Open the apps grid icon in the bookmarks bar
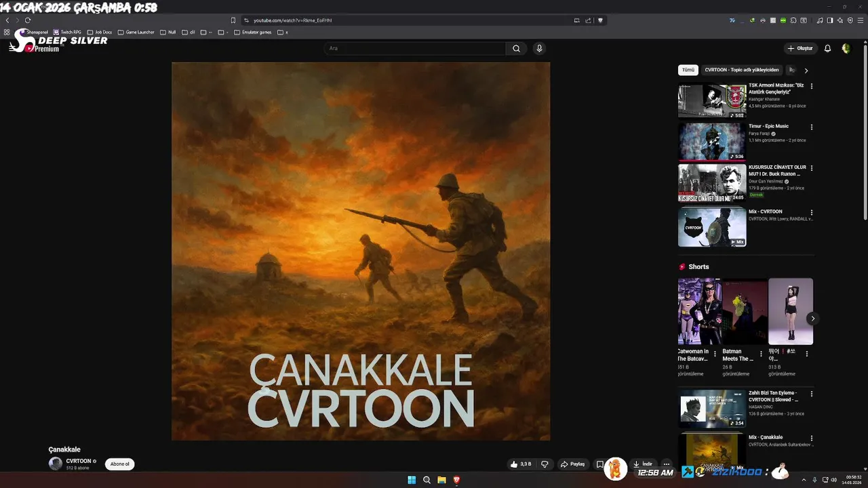 [x=7, y=32]
